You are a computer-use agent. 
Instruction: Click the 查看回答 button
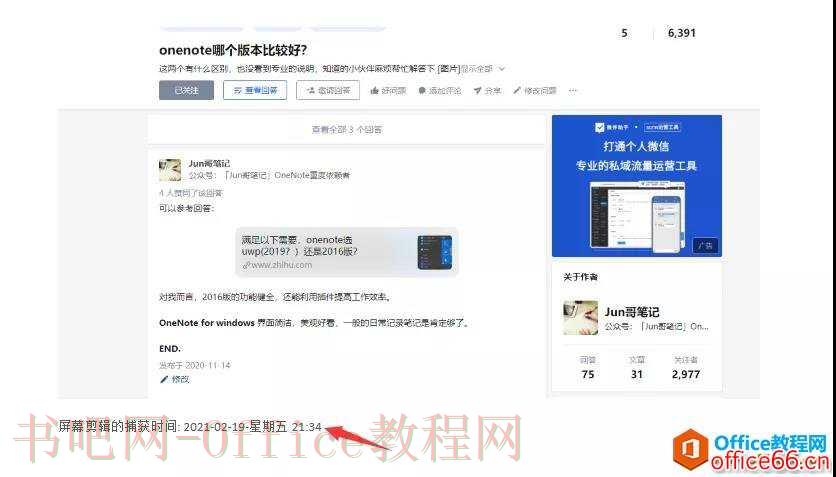[x=255, y=91]
